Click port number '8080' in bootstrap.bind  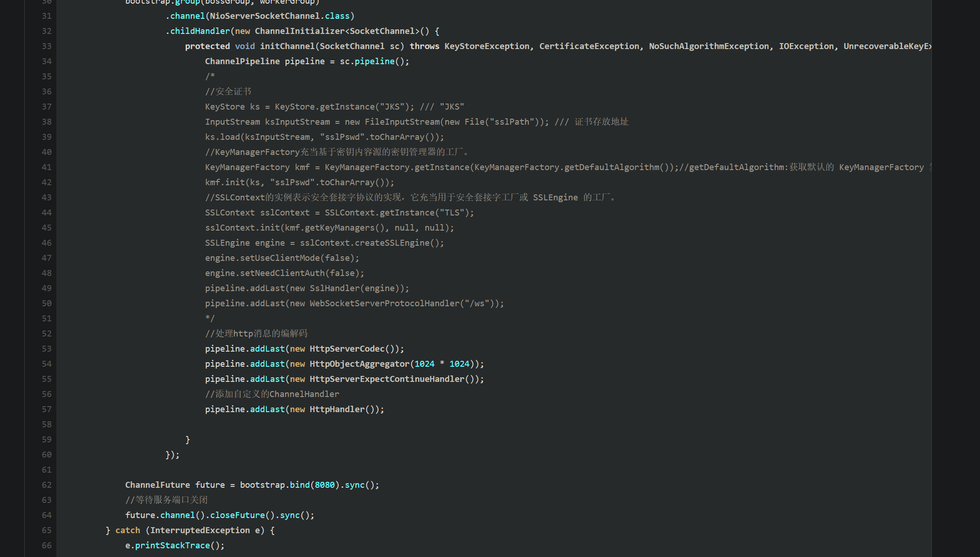point(325,485)
